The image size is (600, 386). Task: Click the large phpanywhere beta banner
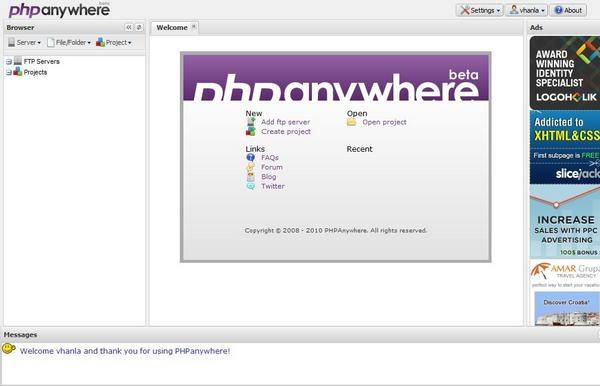pyautogui.click(x=336, y=78)
